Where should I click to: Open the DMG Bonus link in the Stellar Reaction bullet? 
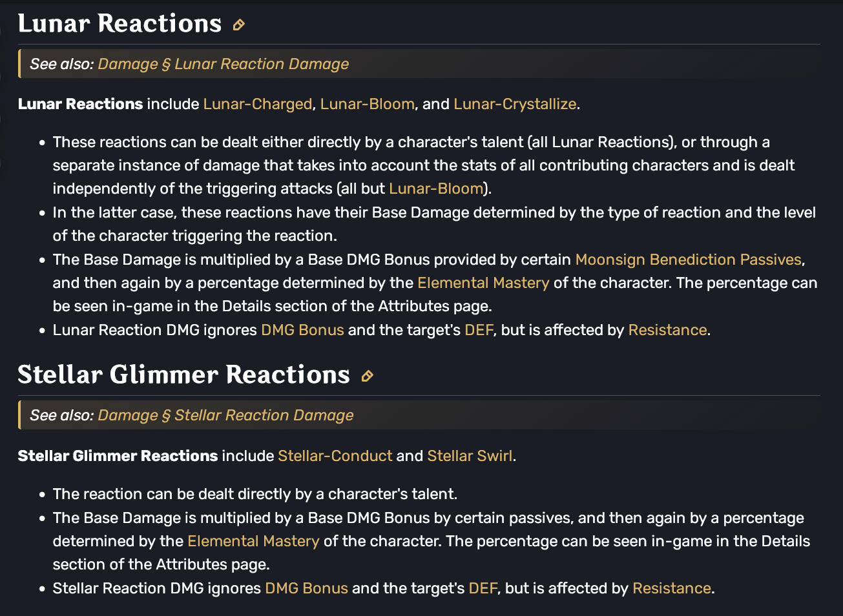(307, 588)
